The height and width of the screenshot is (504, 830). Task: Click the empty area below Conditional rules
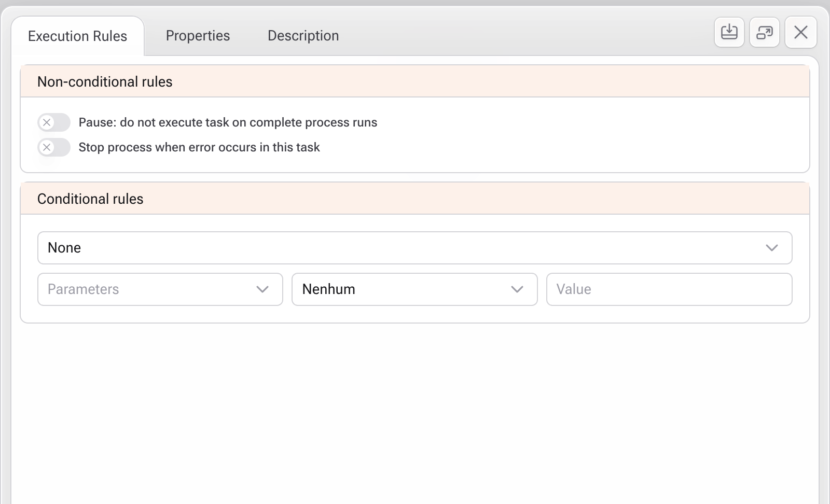[415, 410]
